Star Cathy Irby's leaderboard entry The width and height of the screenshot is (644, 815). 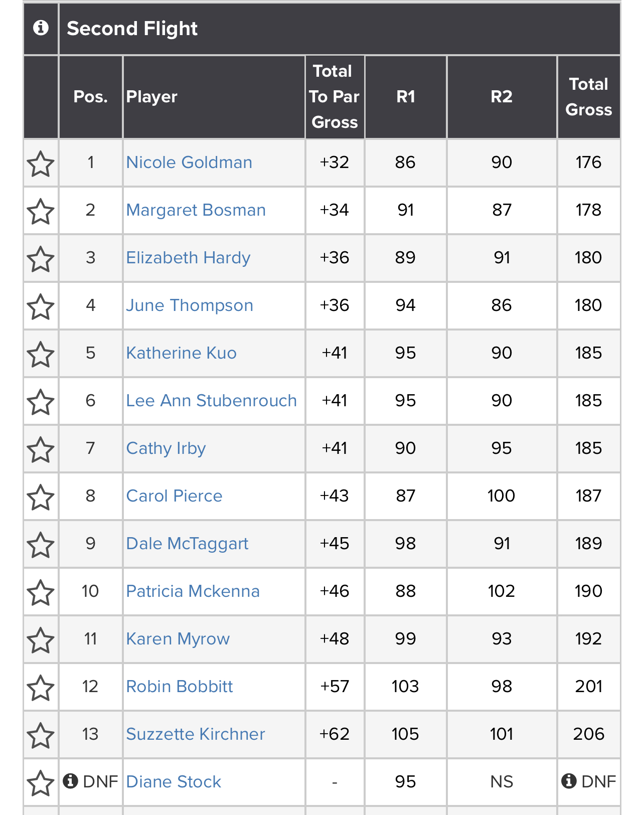pyautogui.click(x=41, y=450)
